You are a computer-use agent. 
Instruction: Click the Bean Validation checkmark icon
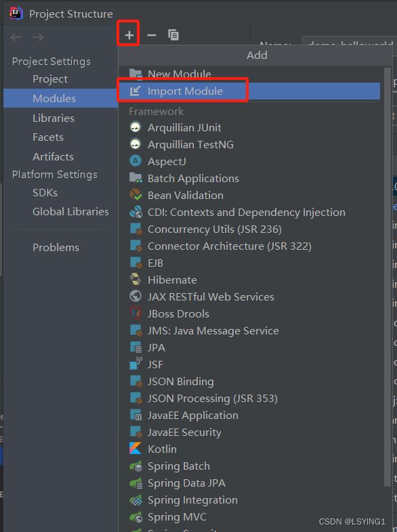click(136, 195)
